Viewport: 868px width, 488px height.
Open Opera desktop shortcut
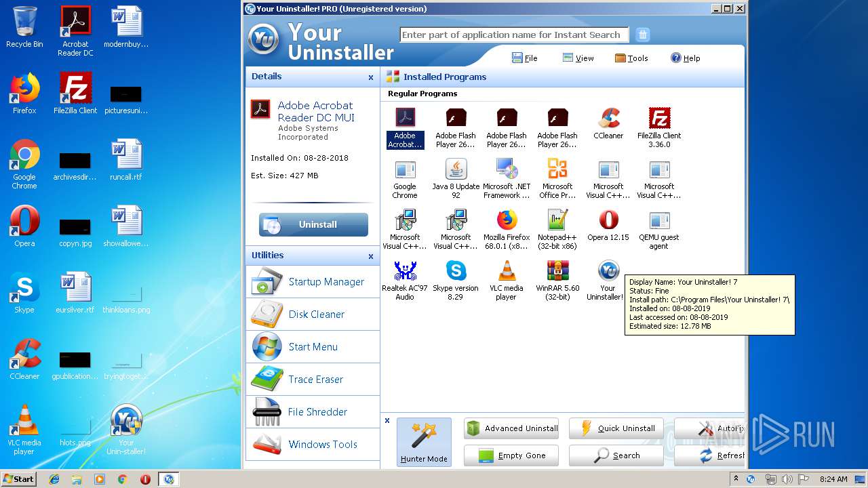24,226
